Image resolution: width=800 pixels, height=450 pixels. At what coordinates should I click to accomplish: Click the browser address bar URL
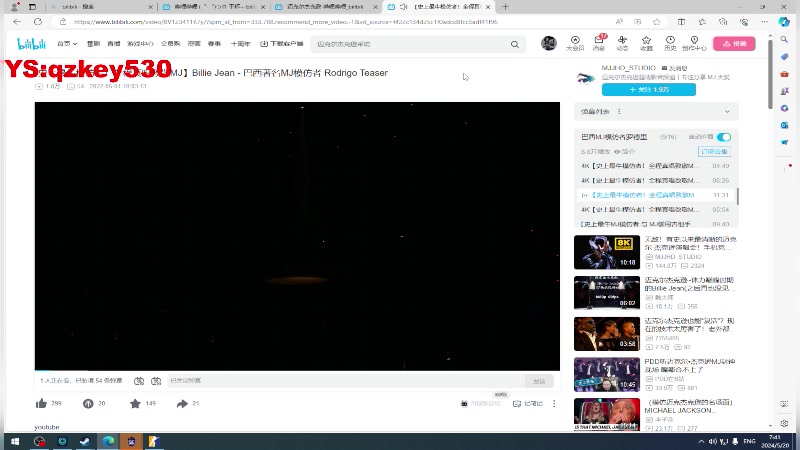click(x=286, y=22)
